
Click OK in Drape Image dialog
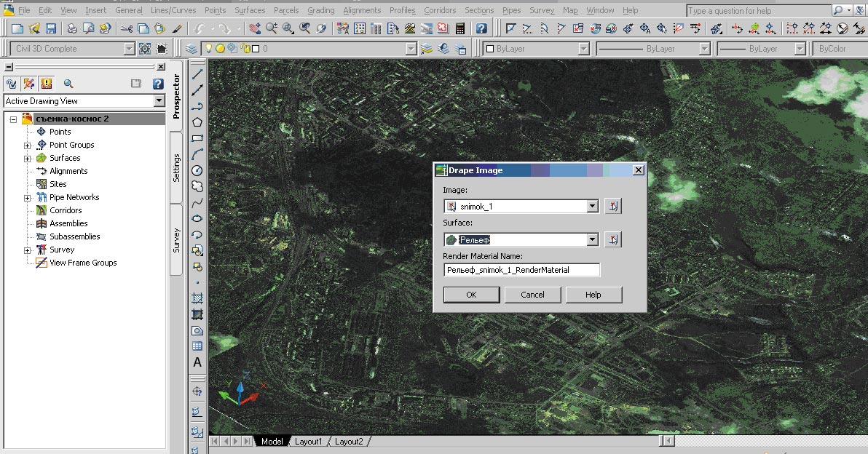click(472, 295)
